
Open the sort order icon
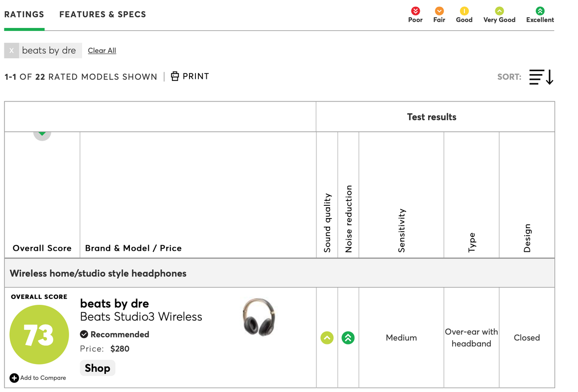click(541, 77)
